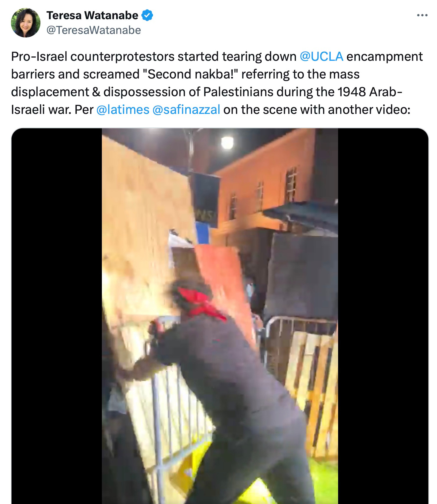Click the wooden pallet in the video frame

(313, 392)
